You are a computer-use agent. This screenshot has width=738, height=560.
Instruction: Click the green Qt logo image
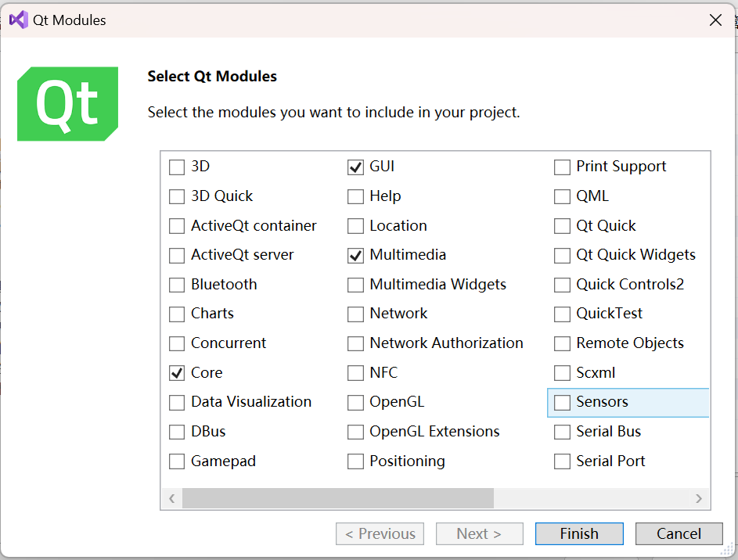click(68, 104)
